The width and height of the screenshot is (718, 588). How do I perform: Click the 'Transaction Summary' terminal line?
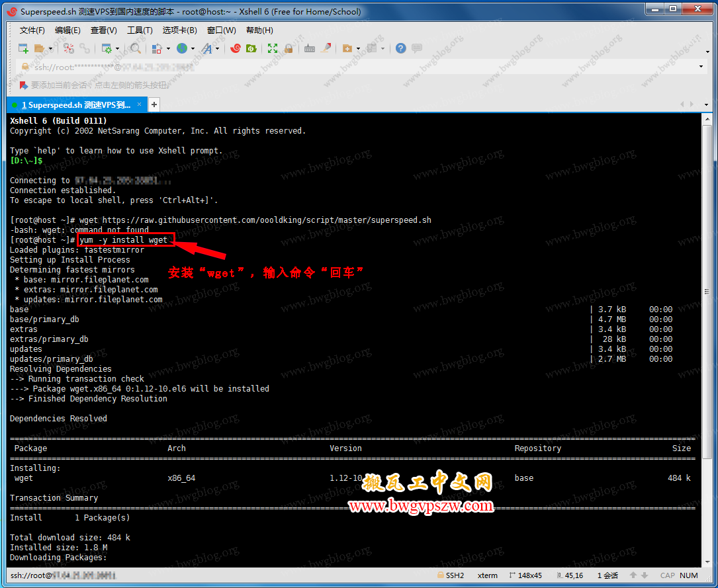tap(54, 498)
